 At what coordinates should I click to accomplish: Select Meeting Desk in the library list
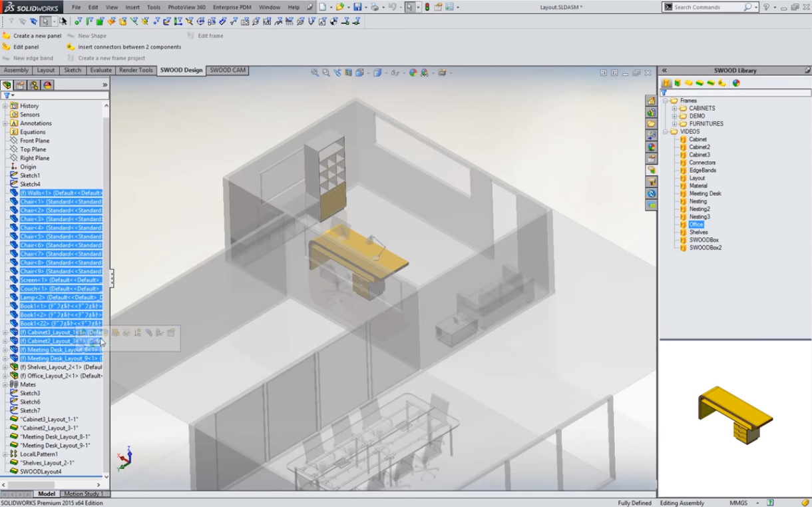point(705,194)
